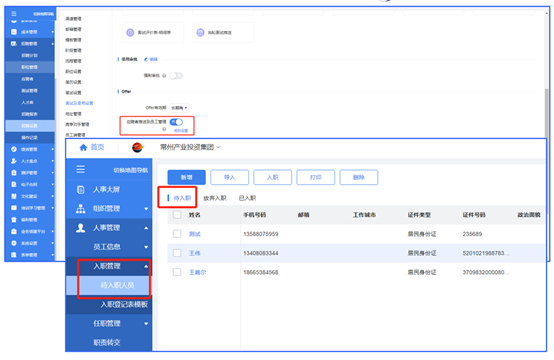Open the 常州产业投资集团 company dropdown
This screenshot has width=554, height=360.
tap(190, 147)
